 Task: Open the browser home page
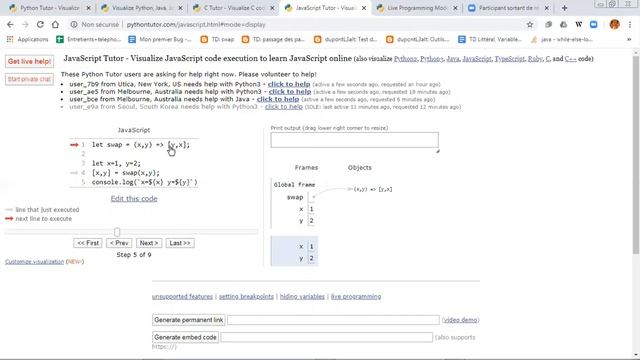(55, 24)
